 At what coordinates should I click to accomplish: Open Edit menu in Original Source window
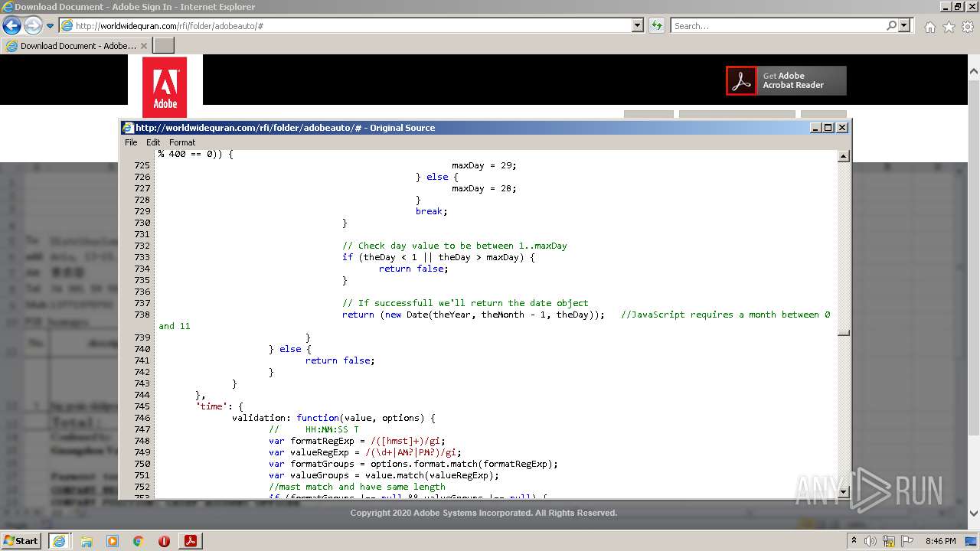coord(153,142)
